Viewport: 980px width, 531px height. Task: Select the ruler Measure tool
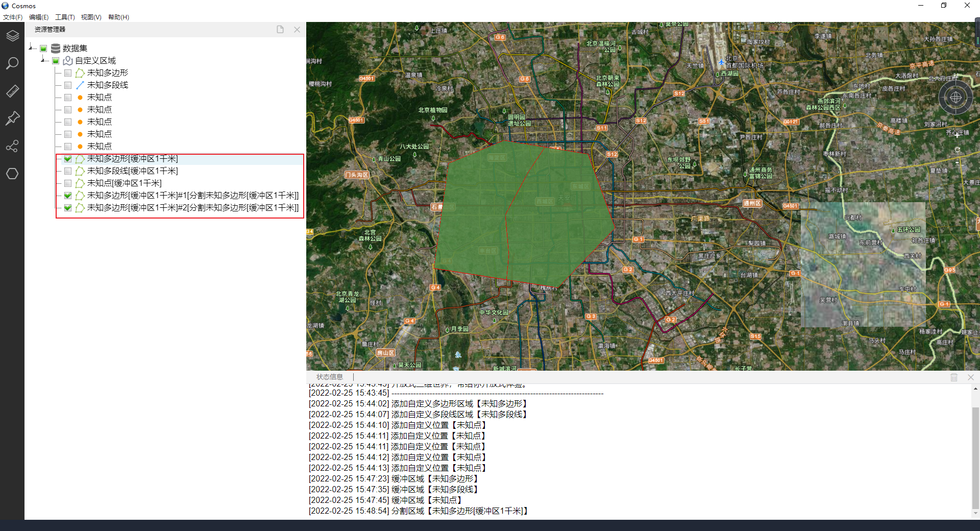coord(12,91)
